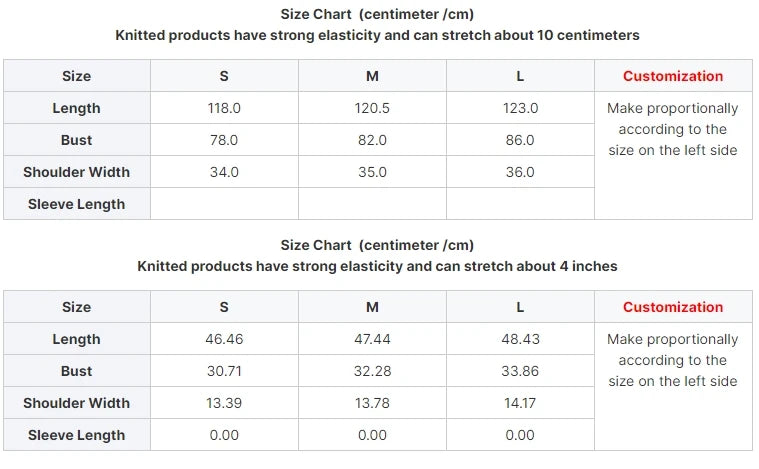Click the 48.43 length value
The image size is (759, 469).
pyautogui.click(x=520, y=339)
